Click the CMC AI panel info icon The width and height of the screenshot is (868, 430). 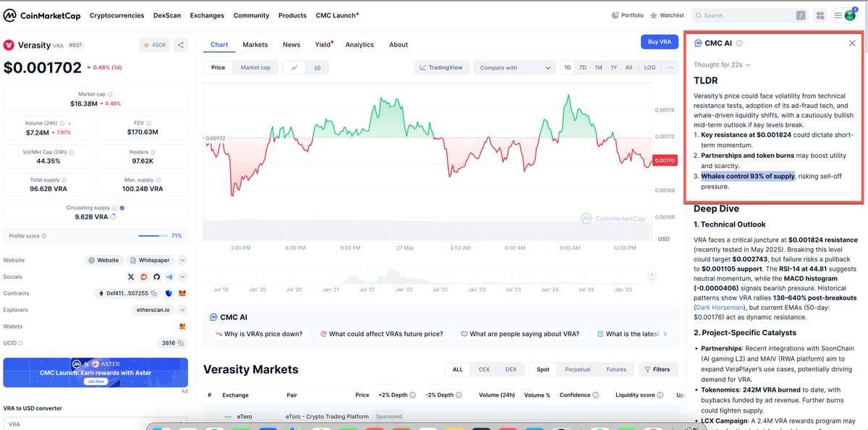[x=739, y=43]
